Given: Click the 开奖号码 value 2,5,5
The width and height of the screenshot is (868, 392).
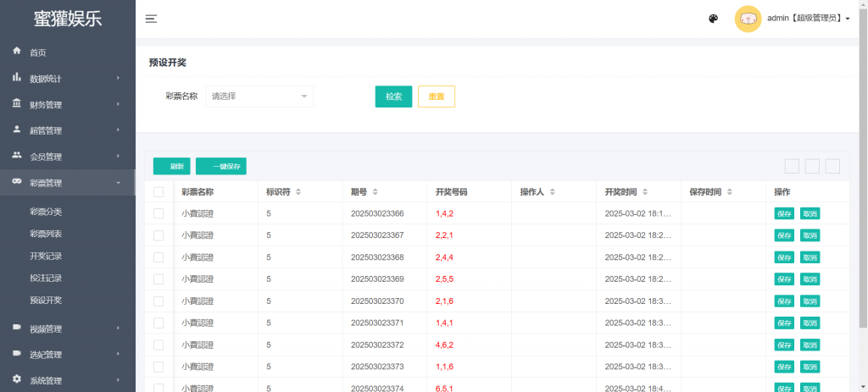Looking at the screenshot, I should click(444, 279).
